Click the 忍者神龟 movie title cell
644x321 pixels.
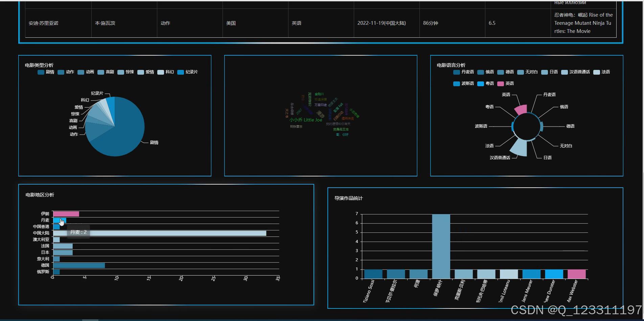click(583, 23)
